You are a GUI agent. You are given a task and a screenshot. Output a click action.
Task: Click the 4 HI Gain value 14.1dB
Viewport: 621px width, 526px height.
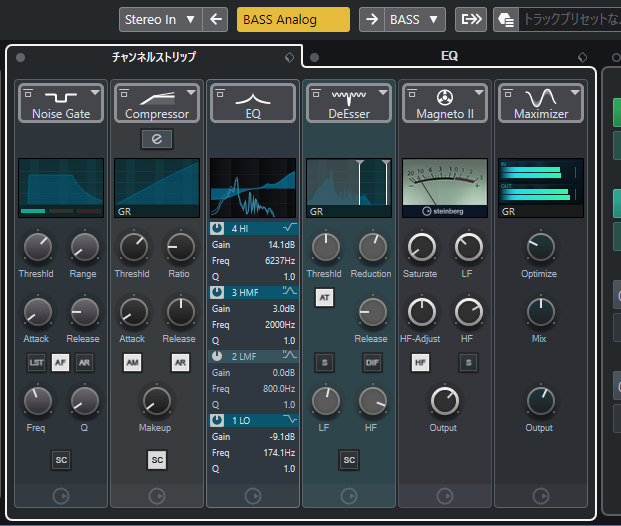click(x=282, y=245)
